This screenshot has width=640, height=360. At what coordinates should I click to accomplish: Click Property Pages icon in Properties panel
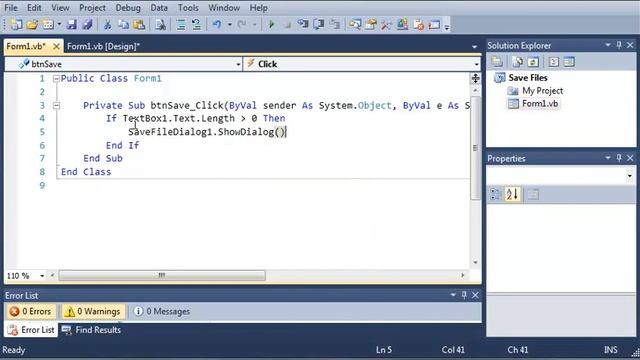click(533, 194)
